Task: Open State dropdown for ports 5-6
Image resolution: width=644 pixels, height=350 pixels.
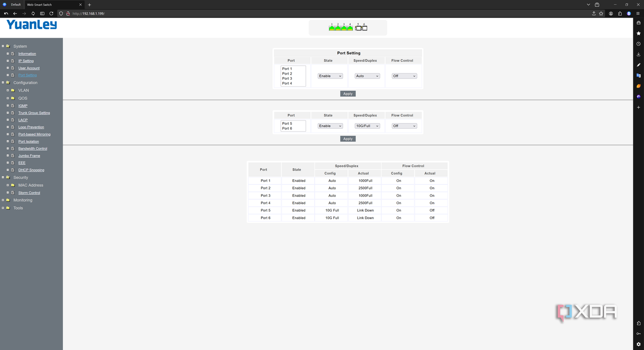Action: [x=330, y=126]
